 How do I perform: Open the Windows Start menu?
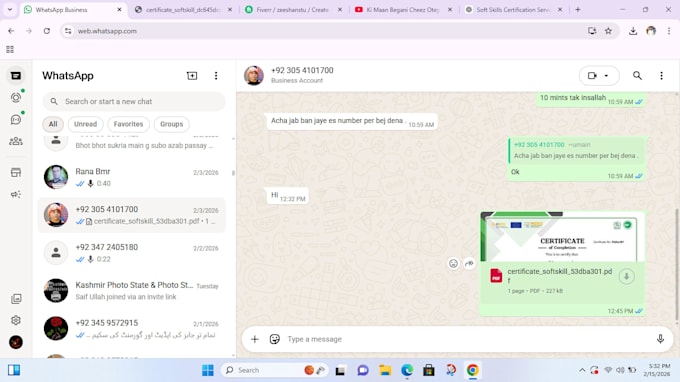pos(208,370)
